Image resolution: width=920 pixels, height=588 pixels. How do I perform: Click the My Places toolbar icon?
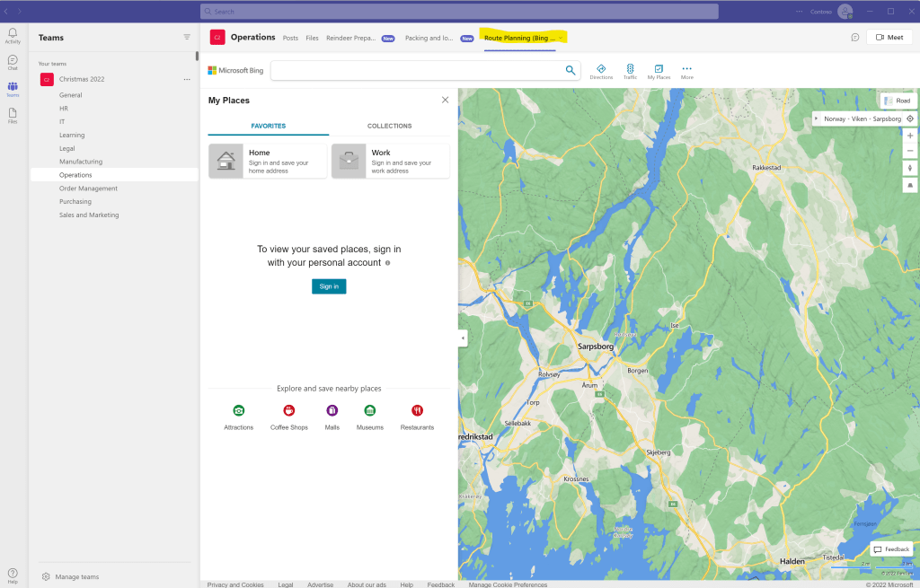click(x=659, y=71)
